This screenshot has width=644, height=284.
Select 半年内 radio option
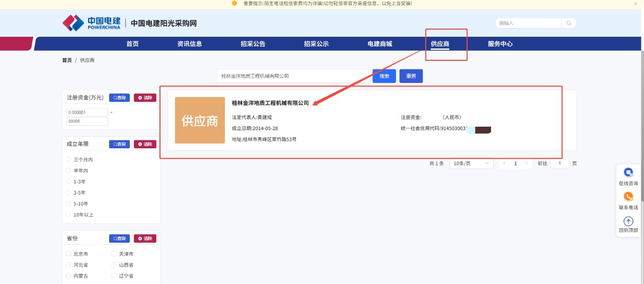point(68,170)
